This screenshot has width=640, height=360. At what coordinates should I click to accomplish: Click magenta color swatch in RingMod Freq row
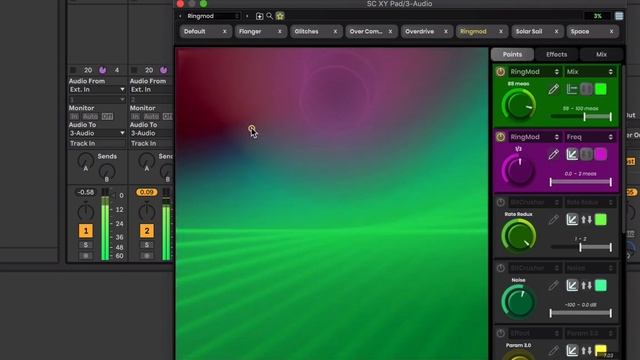pyautogui.click(x=601, y=154)
